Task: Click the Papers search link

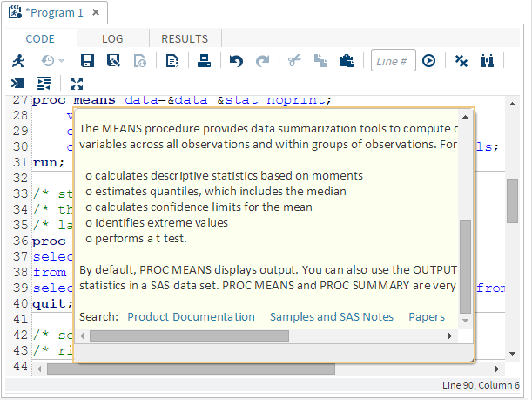Action: (x=426, y=317)
